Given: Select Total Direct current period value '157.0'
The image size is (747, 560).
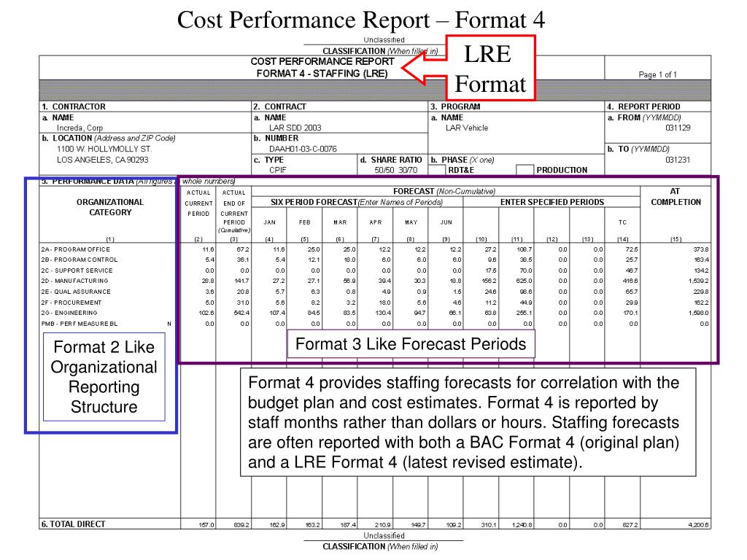Looking at the screenshot, I should click(x=206, y=525).
